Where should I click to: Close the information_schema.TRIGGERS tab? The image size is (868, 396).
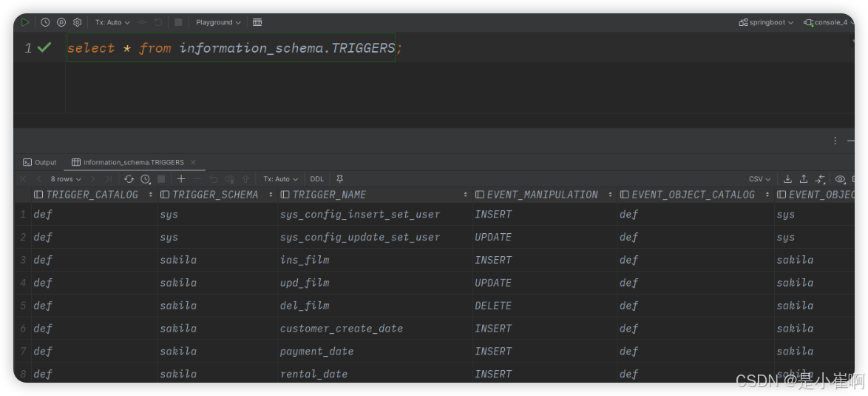(x=193, y=162)
